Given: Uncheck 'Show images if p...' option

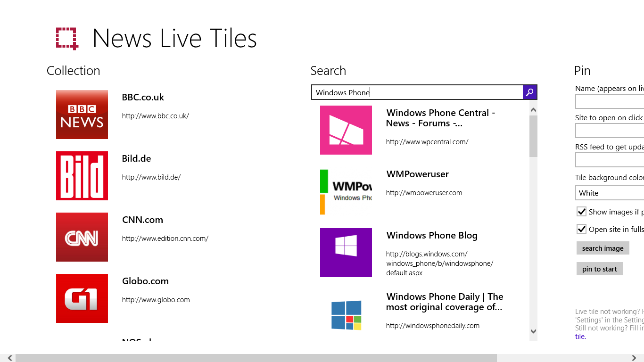Looking at the screenshot, I should [581, 212].
